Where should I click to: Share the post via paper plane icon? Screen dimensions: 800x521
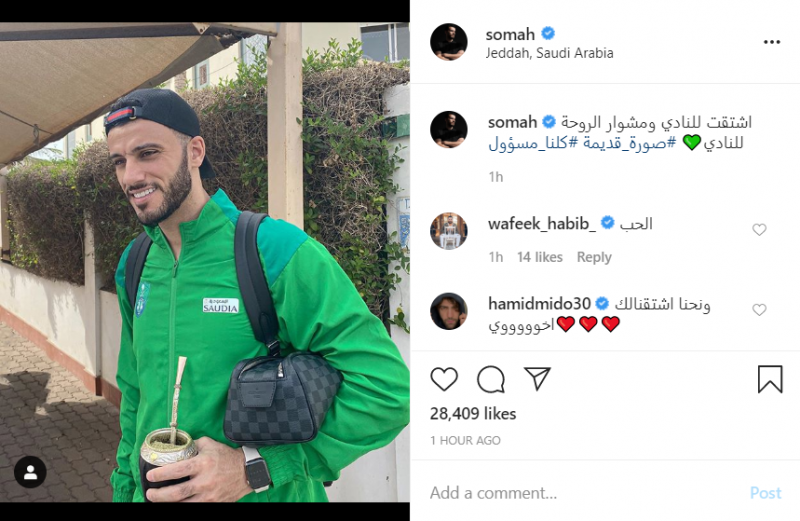pos(537,379)
